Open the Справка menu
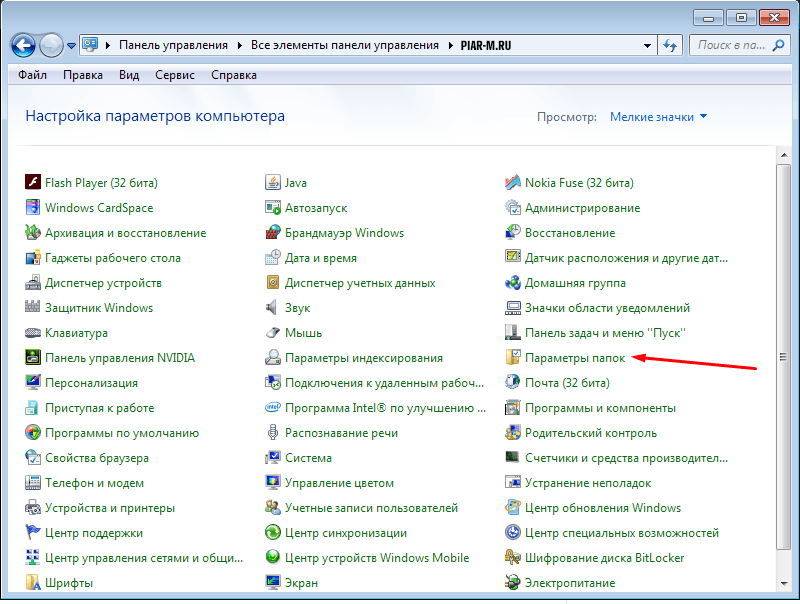This screenshot has height=604, width=800. click(x=234, y=75)
